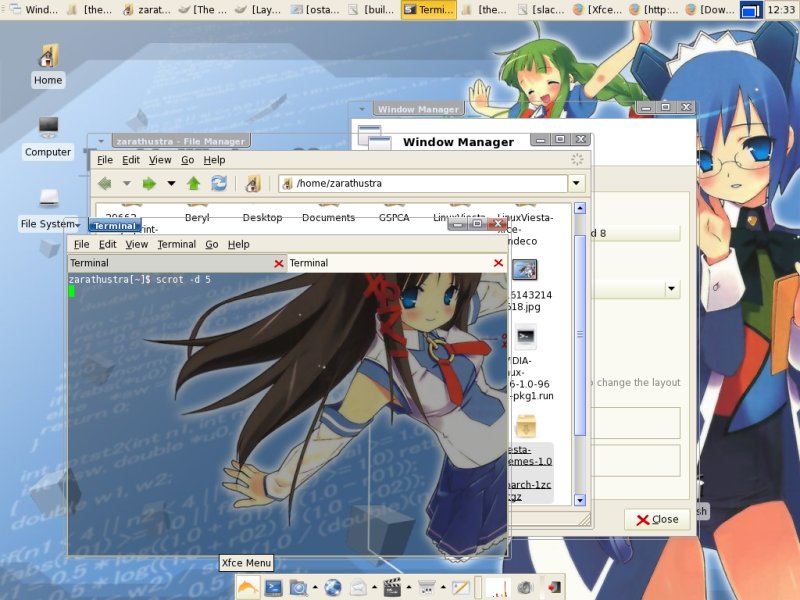Go up to parent folder in file manager

tap(193, 184)
